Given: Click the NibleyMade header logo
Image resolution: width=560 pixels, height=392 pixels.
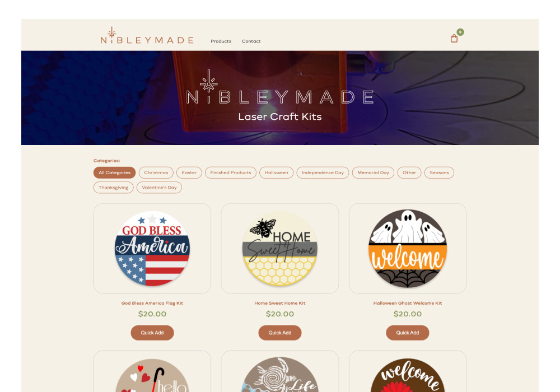Looking at the screenshot, I should (x=147, y=35).
